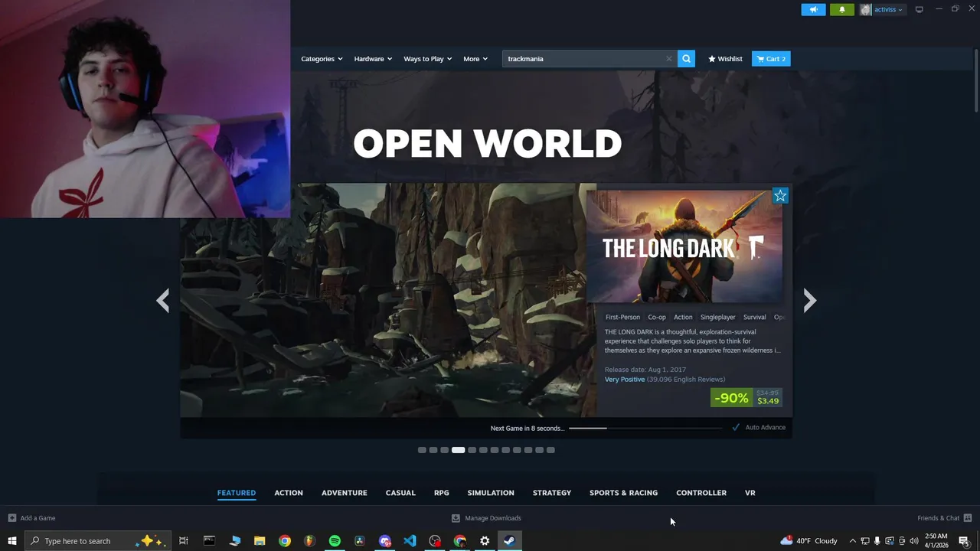980x551 pixels.
Task: Select the highlighted fourth carousel dot
Action: [458, 450]
